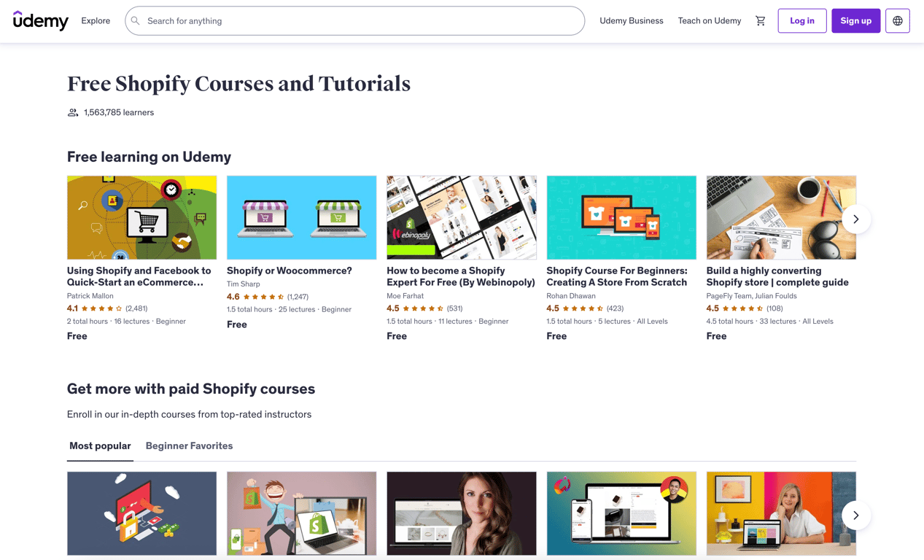Screen dimensions: 924x560
Task: Click the 'Free learning on Udemy' heading
Action: click(x=149, y=157)
